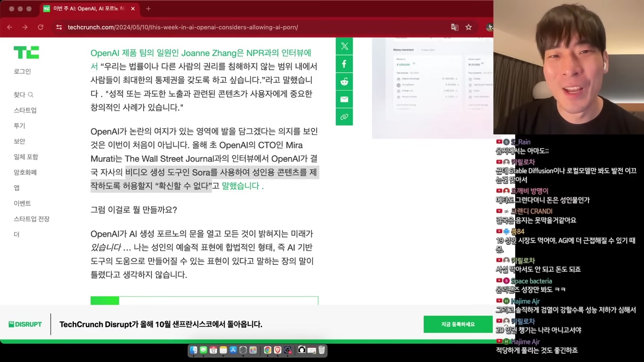Screen dimensions: 644x362
Task: Open OBS Studio from the Dock
Action: (x=287, y=350)
